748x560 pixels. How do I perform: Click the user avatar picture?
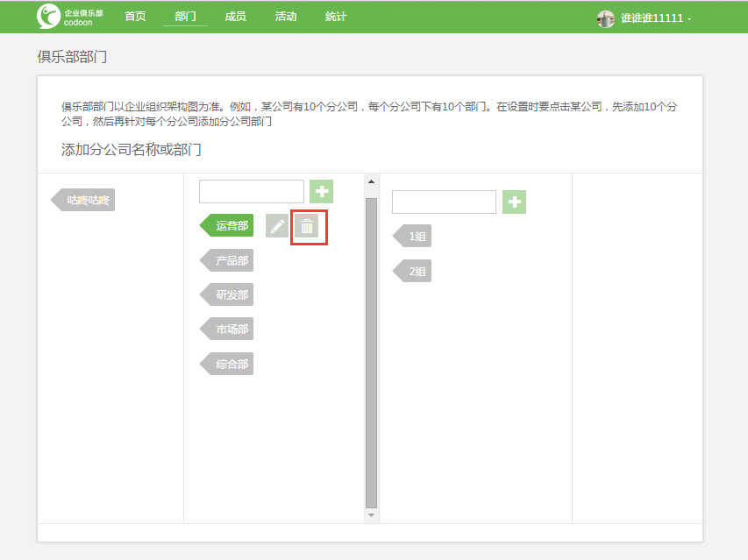click(x=605, y=18)
